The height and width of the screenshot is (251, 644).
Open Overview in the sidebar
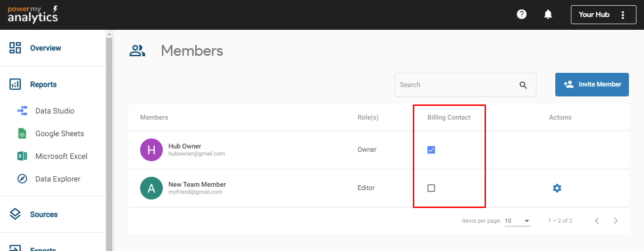point(45,48)
